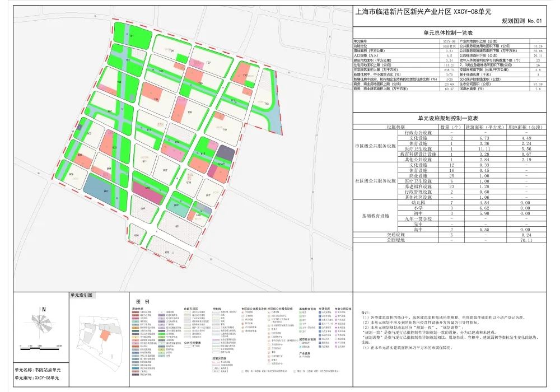Click the 小学 building area 6.62
560x392 pixels.
coord(484,208)
